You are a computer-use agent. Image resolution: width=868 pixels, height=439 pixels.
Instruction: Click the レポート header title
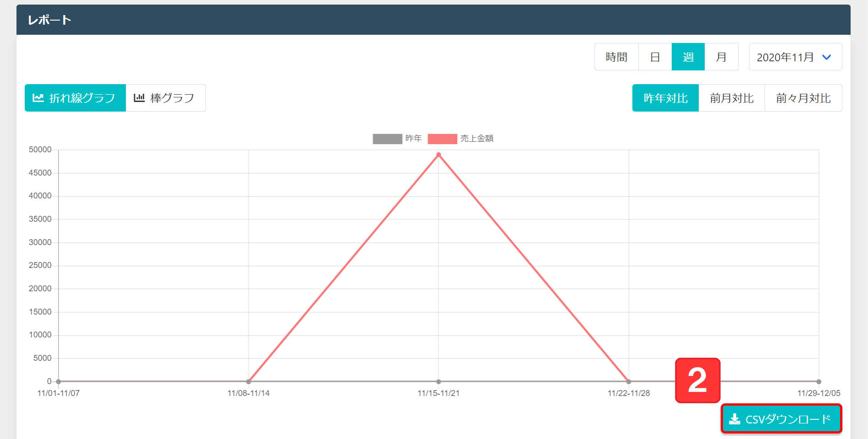(49, 20)
